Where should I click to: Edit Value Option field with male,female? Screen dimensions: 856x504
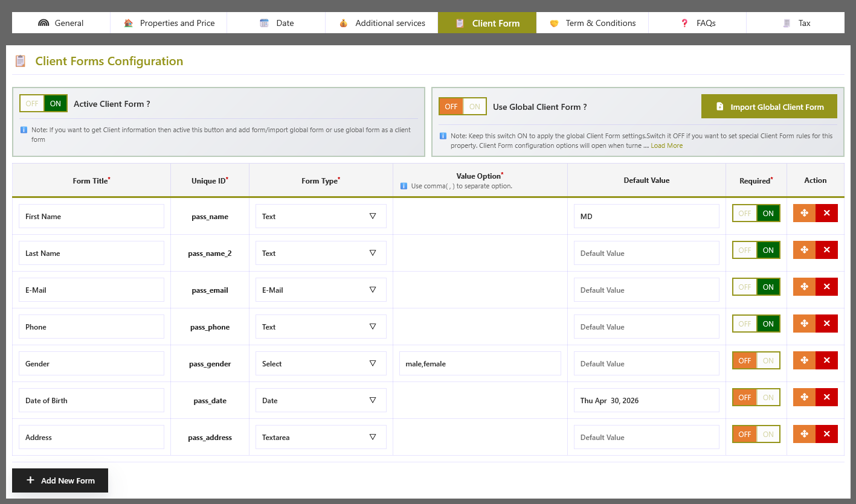(x=480, y=363)
